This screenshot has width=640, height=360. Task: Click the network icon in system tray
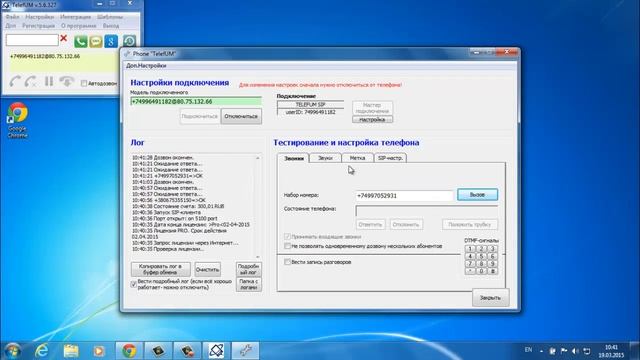pyautogui.click(x=587, y=351)
